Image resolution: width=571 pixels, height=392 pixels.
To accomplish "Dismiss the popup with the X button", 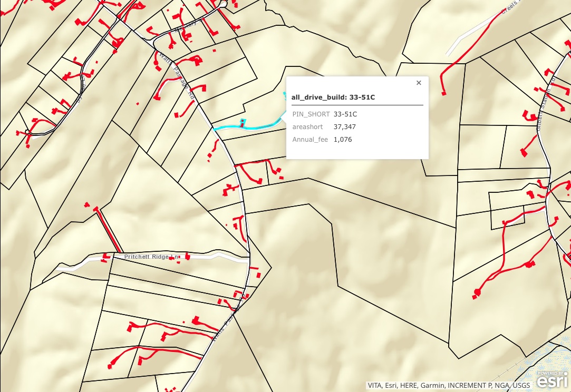I will point(419,83).
